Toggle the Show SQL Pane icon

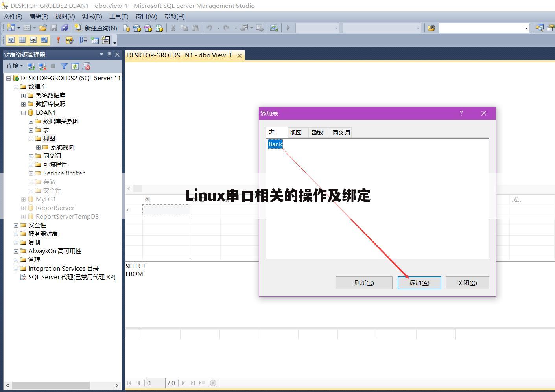33,40
